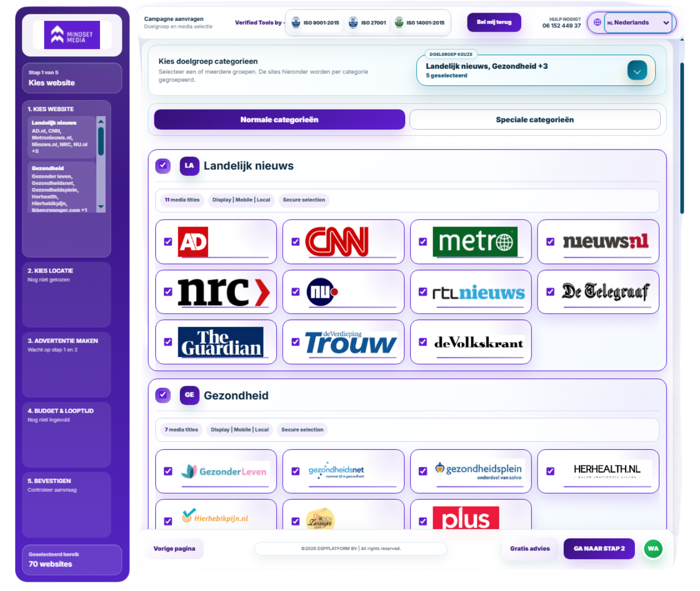700x591 pixels.
Task: Click the GE category badge icon
Action: point(189,395)
